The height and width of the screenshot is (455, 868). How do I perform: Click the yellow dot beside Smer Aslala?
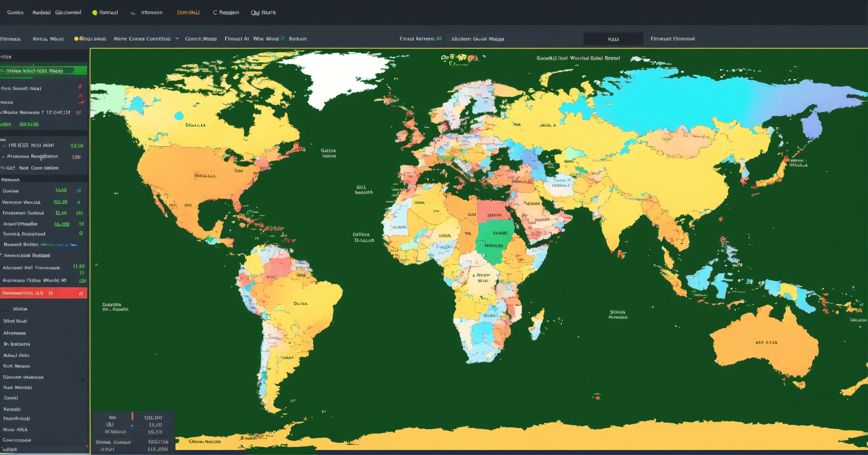(76, 39)
